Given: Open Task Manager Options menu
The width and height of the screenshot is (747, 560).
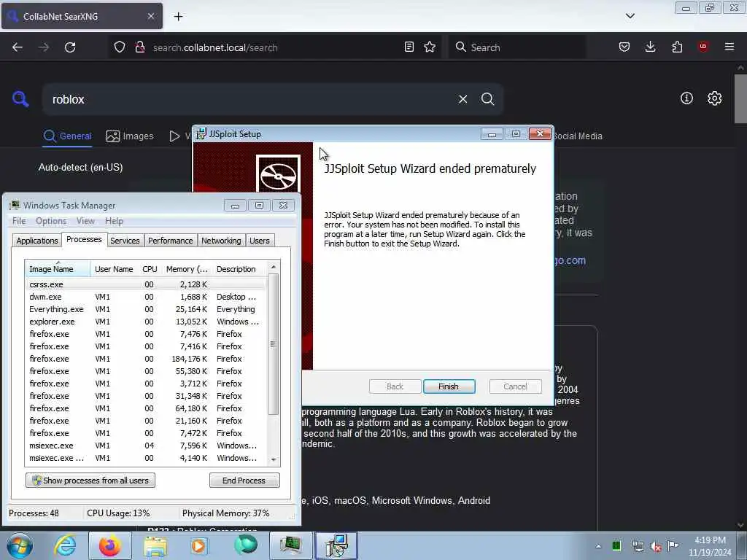Looking at the screenshot, I should coord(51,221).
